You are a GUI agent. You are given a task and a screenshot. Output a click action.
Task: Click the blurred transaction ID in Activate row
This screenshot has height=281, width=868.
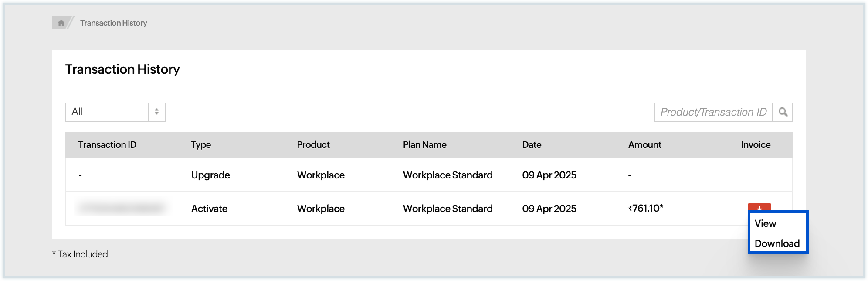tap(122, 208)
